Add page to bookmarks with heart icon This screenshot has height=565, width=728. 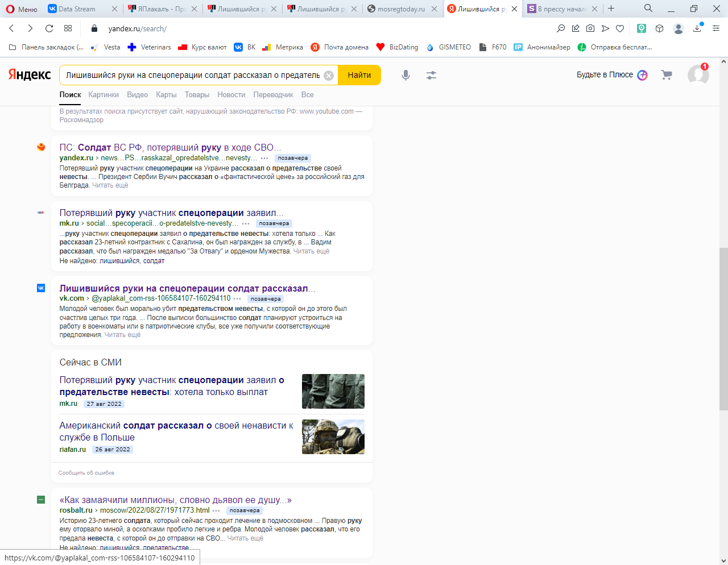tap(620, 28)
